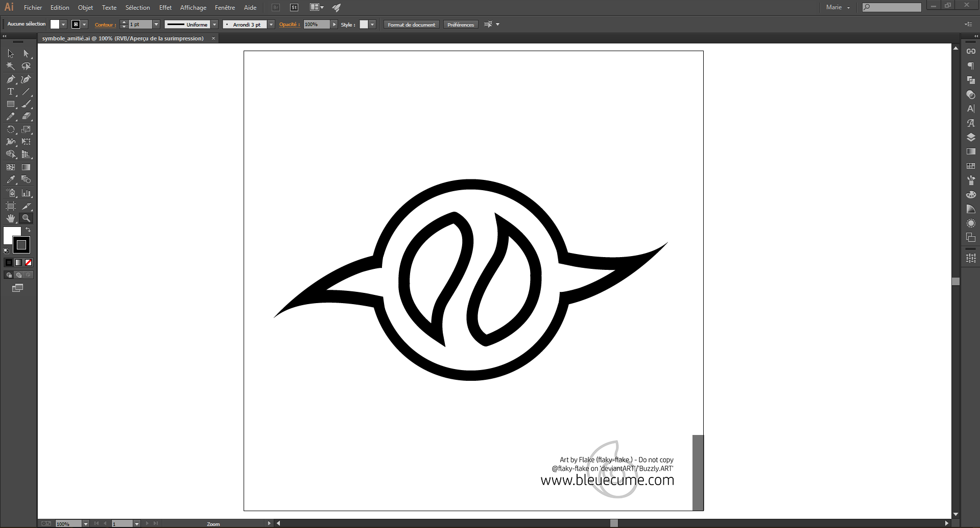Set paint mode to Gradient
Viewport: 980px width, 528px height.
click(x=18, y=262)
